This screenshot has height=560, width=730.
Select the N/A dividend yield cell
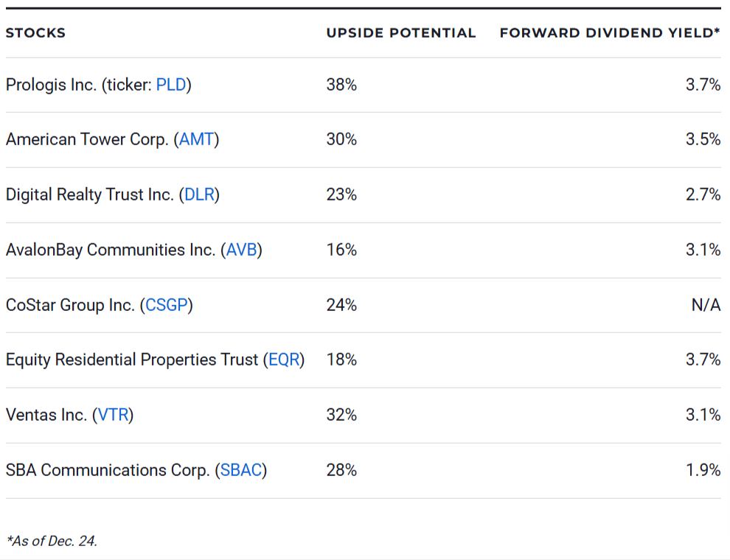point(706,305)
